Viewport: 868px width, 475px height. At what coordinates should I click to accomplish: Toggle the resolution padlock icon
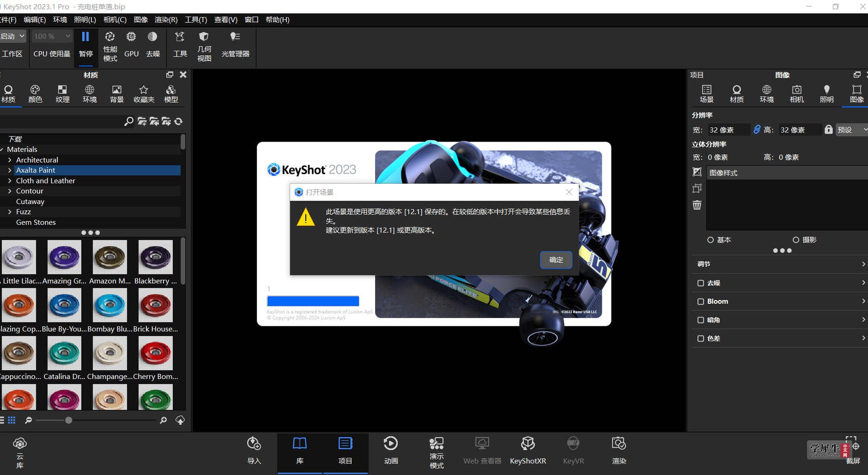(829, 130)
